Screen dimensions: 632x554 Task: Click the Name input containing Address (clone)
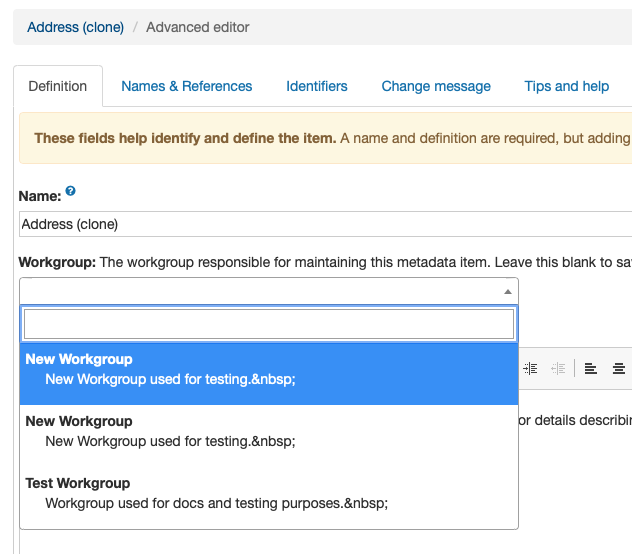325,224
